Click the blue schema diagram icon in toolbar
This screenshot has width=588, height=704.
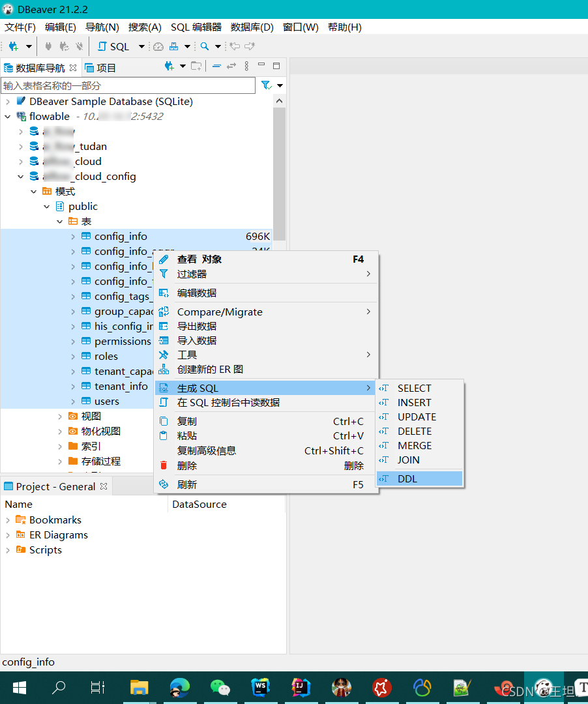(x=173, y=46)
